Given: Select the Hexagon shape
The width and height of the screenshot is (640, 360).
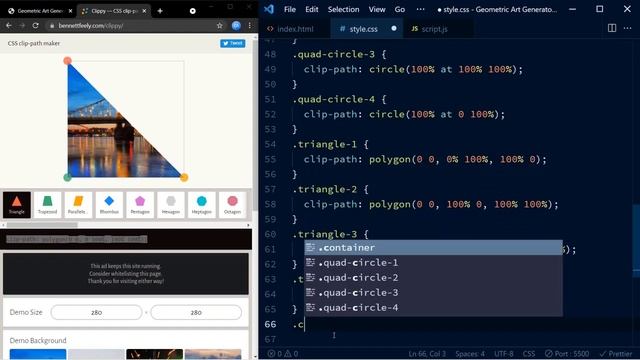Looking at the screenshot, I should click(x=171, y=204).
